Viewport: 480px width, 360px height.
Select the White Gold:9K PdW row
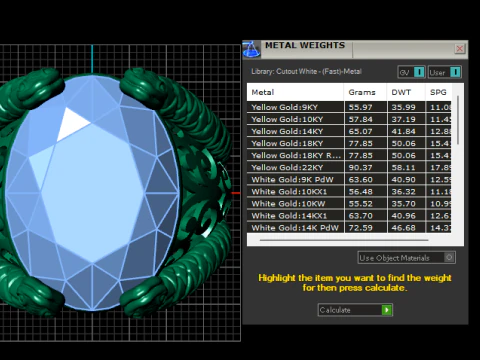pos(349,180)
